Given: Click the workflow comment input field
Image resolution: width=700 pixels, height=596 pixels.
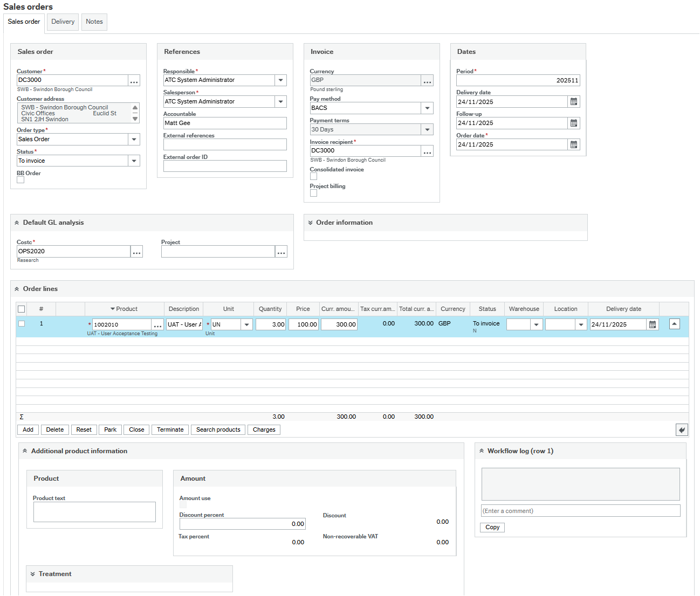Looking at the screenshot, I should point(580,511).
